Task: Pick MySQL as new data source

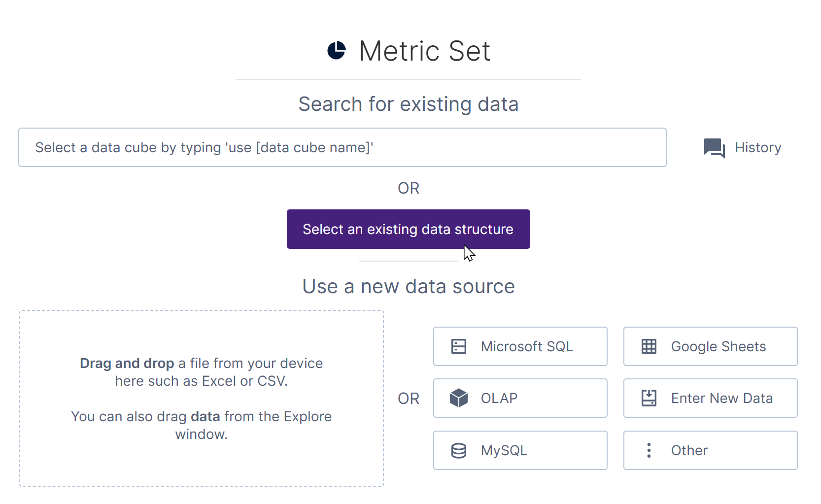Action: pyautogui.click(x=520, y=450)
